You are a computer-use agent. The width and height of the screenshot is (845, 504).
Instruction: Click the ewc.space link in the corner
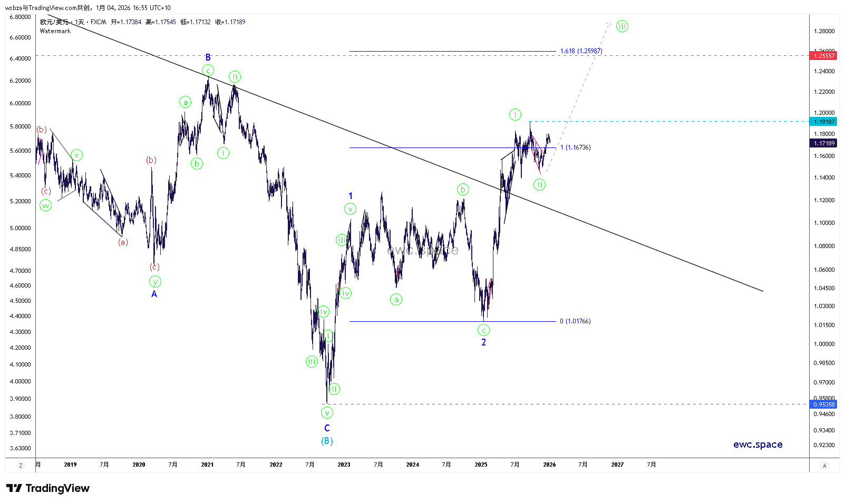[x=757, y=444]
